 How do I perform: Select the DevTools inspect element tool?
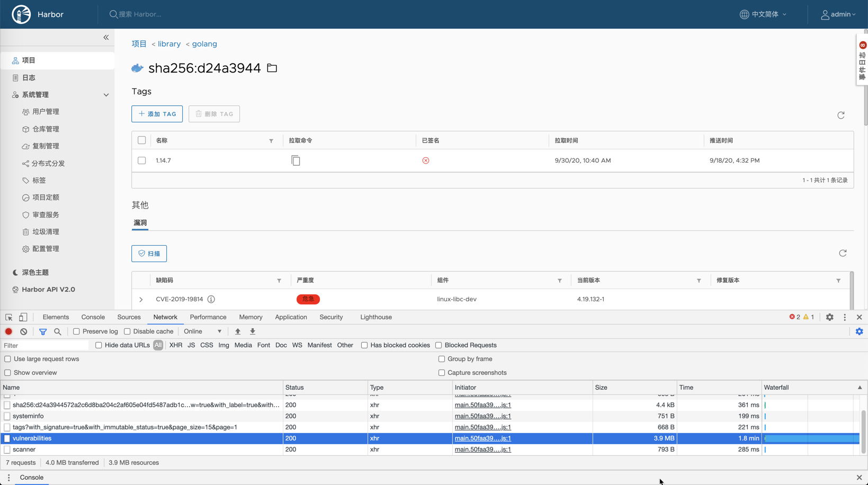(x=9, y=317)
